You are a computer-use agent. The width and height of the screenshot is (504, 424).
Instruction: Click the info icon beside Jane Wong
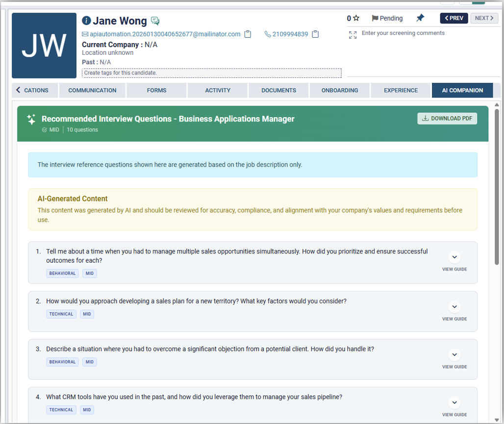(x=86, y=21)
